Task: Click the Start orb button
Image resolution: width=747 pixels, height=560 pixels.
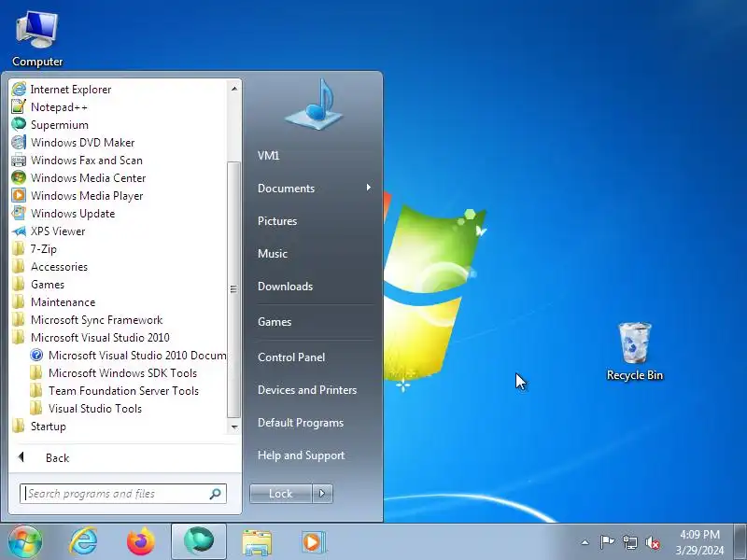Action: pos(25,541)
